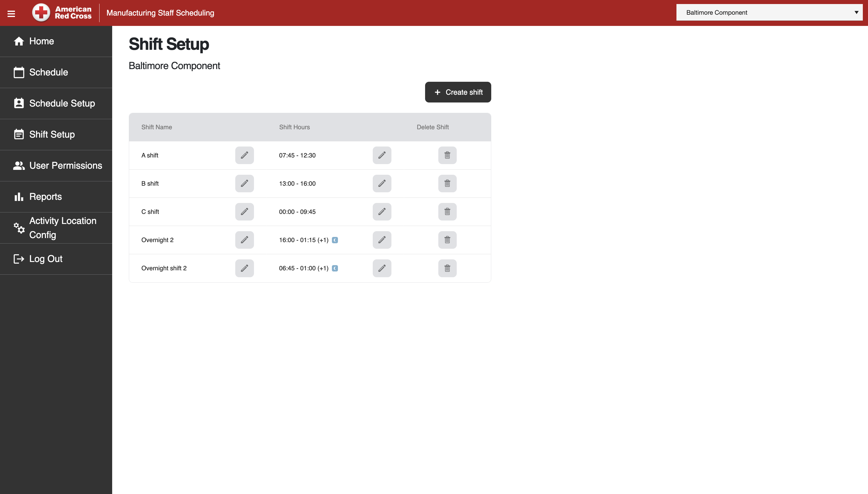Open the Baltimore Component location dropdown
868x494 pixels.
pos(769,13)
